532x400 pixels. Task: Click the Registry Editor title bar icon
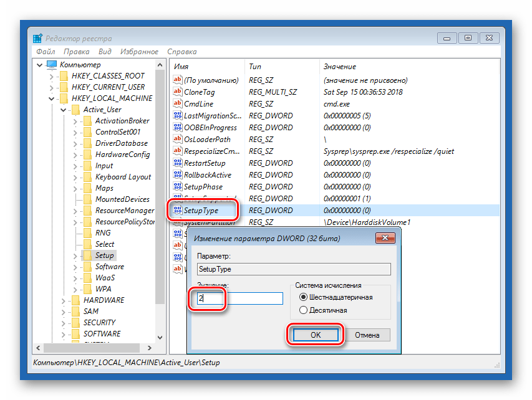pos(37,38)
